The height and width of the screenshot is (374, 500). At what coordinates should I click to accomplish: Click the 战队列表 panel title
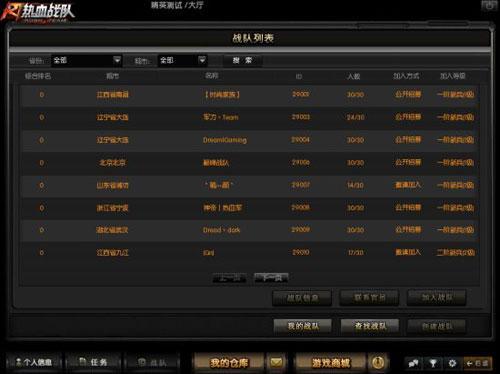[253, 38]
